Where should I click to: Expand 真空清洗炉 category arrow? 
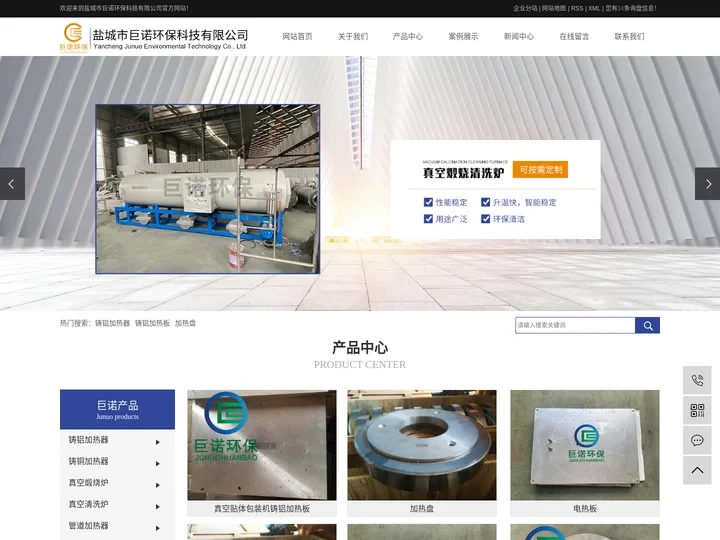pyautogui.click(x=158, y=506)
